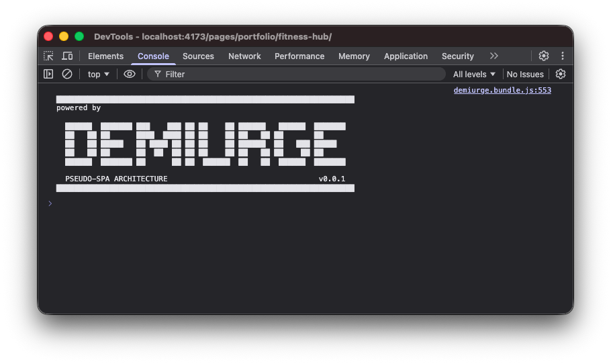The width and height of the screenshot is (611, 364).
Task: Maximize the window with green button
Action: [79, 36]
